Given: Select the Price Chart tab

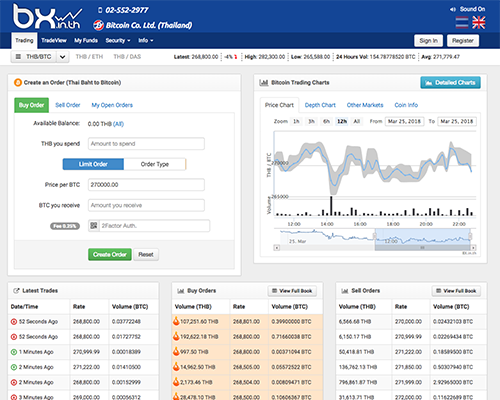Looking at the screenshot, I should coord(279,105).
